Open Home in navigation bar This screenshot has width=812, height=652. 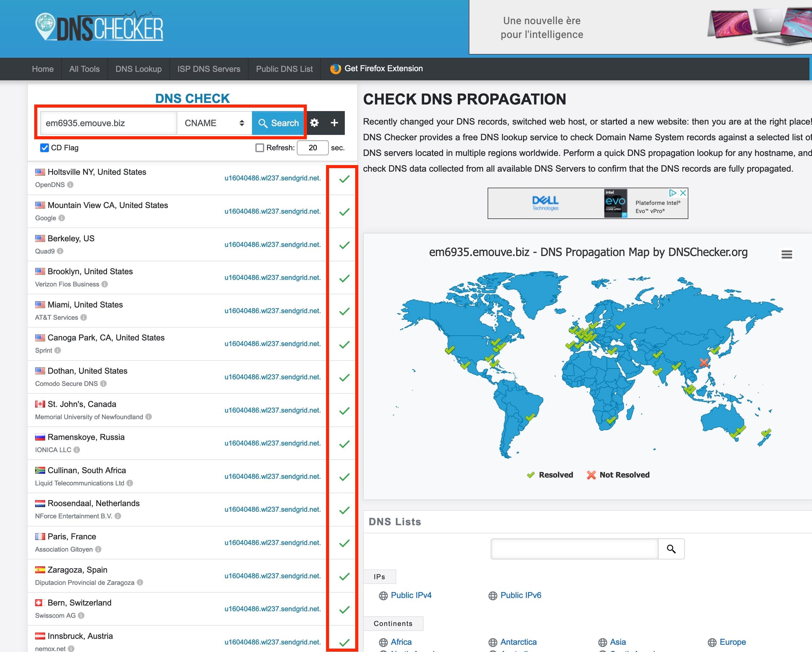click(x=43, y=69)
